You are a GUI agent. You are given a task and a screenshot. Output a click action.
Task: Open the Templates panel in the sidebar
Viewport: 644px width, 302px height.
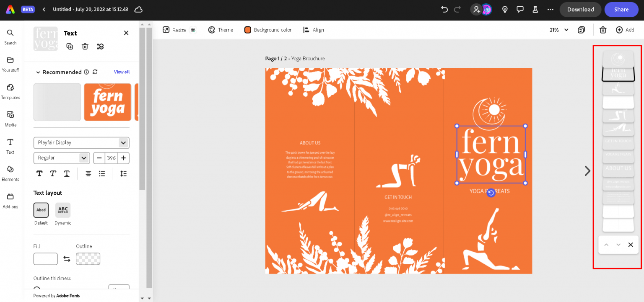point(10,91)
